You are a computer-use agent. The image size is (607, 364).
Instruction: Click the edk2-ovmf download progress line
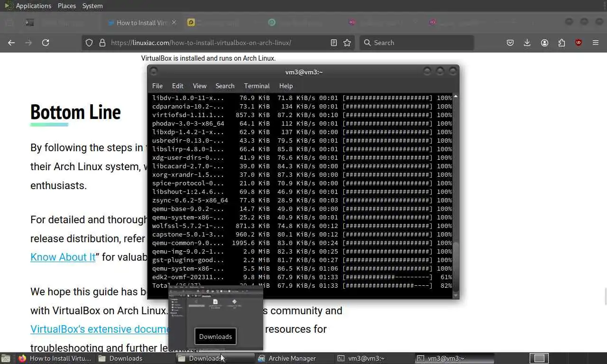pyautogui.click(x=302, y=277)
